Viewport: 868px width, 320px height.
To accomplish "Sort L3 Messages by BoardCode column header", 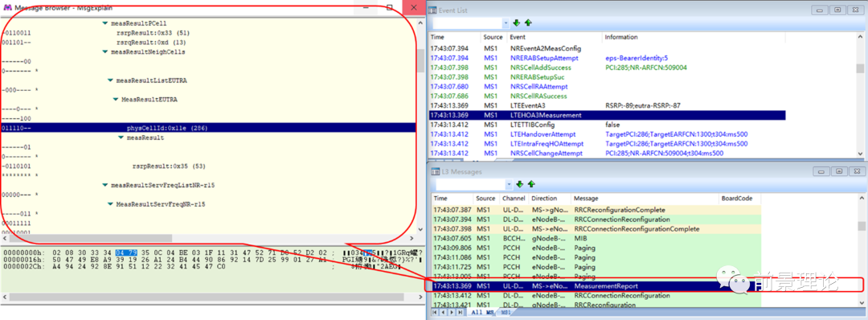I will click(x=739, y=199).
